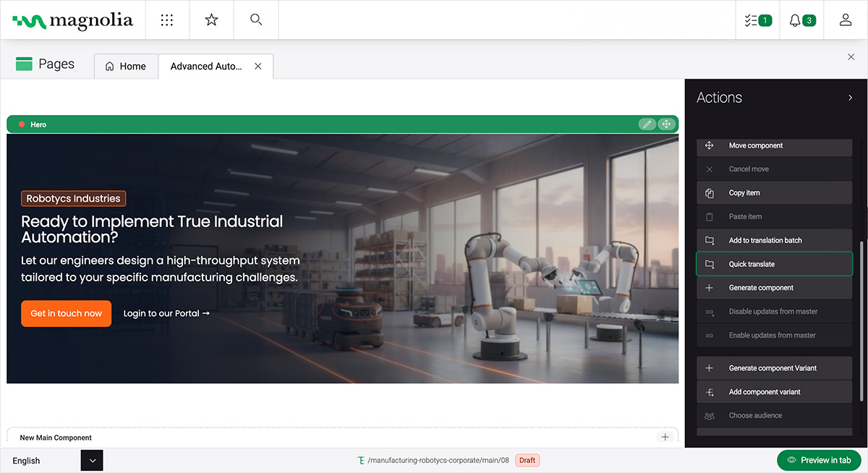Trigger Generate component action
The width and height of the screenshot is (868, 473).
coord(774,287)
